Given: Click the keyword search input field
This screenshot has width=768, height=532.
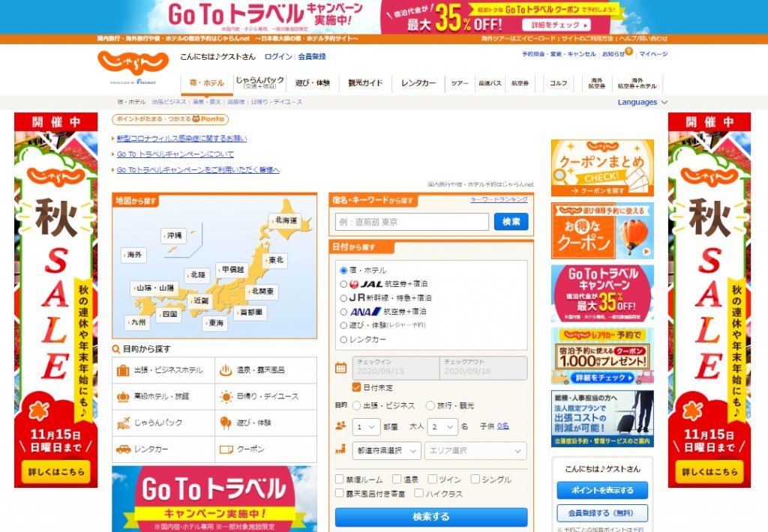Looking at the screenshot, I should [x=412, y=222].
